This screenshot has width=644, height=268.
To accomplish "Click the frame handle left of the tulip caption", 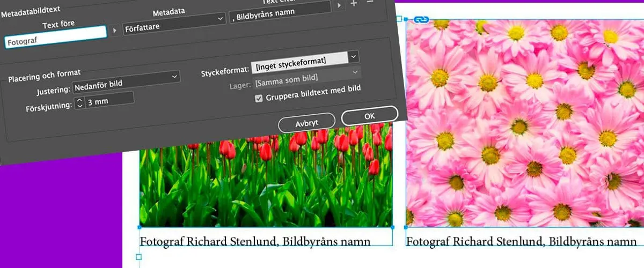I will [x=138, y=257].
